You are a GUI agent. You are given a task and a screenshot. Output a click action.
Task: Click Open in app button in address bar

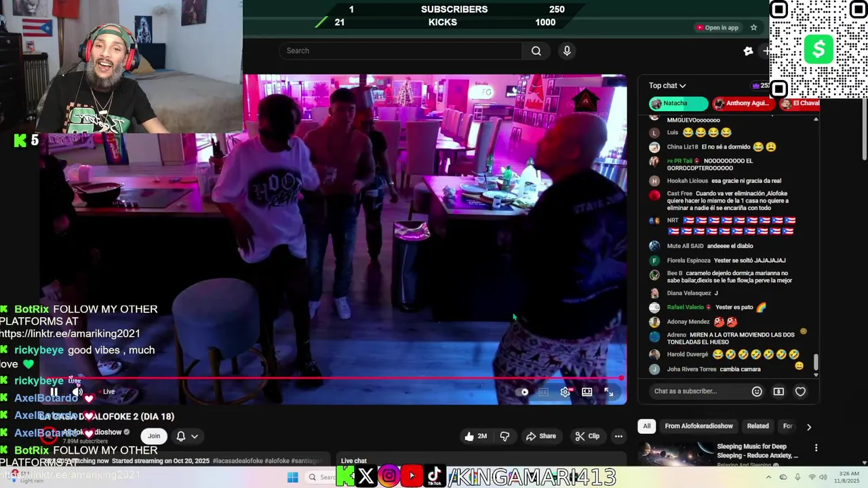pos(717,28)
